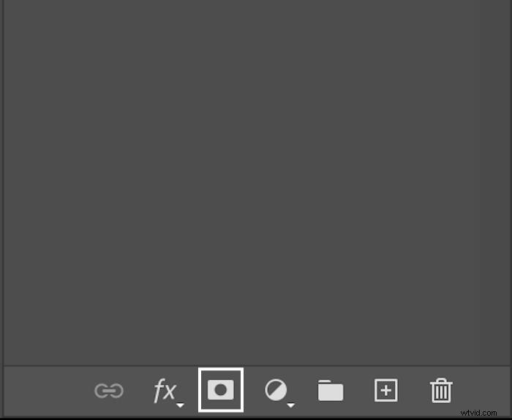The height and width of the screenshot is (420, 512).
Task: Toggle the mask on via the highlighted rectangle-circle button
Action: 221,390
